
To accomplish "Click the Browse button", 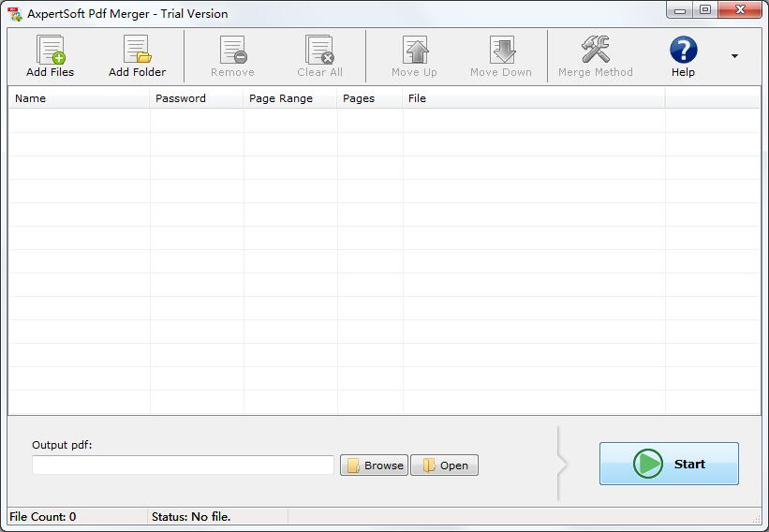I will click(x=375, y=465).
